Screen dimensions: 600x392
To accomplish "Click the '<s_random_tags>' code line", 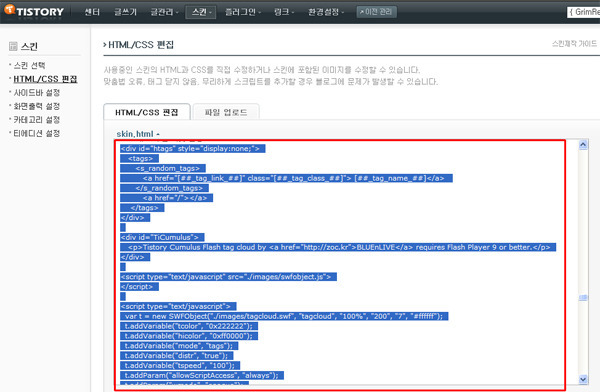I will click(x=167, y=168).
